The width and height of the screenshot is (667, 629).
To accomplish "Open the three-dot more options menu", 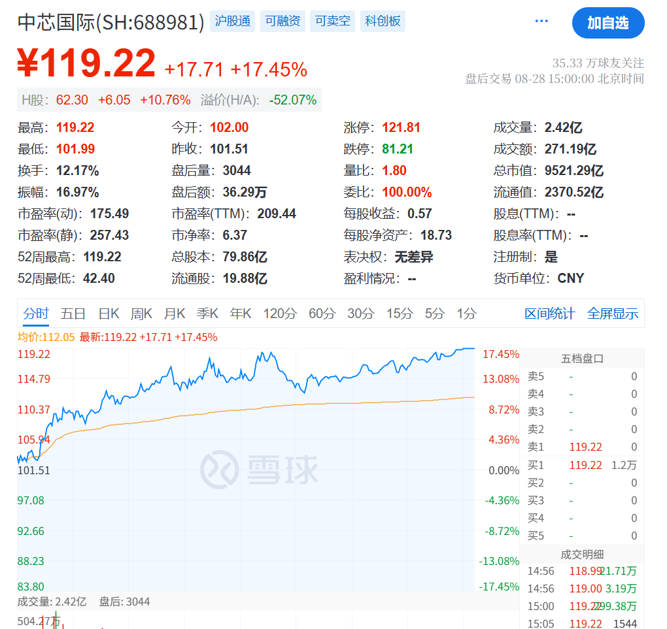I will [541, 21].
